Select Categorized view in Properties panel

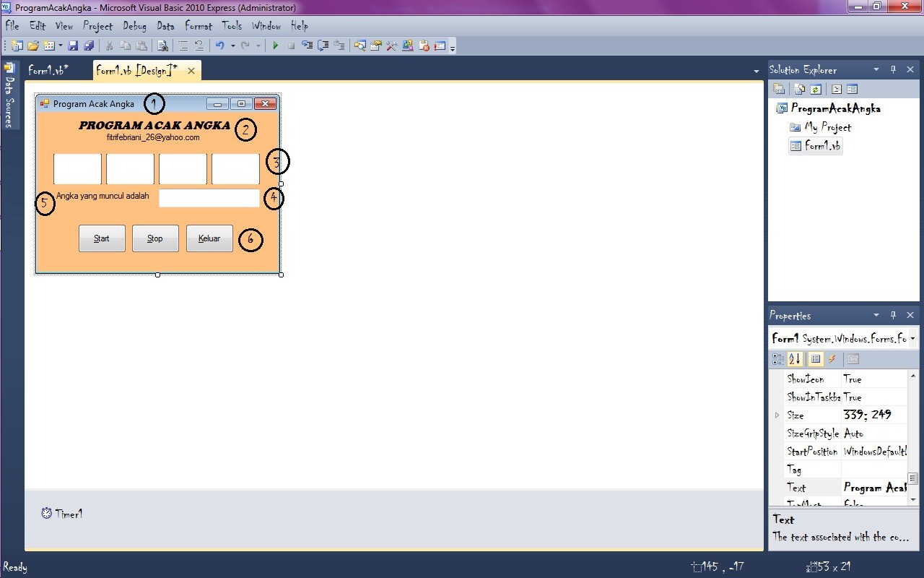778,359
